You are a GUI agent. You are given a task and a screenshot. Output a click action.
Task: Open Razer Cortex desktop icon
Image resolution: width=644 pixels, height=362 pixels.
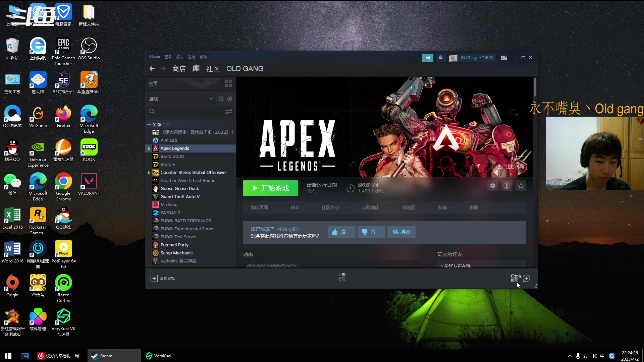pyautogui.click(x=63, y=288)
